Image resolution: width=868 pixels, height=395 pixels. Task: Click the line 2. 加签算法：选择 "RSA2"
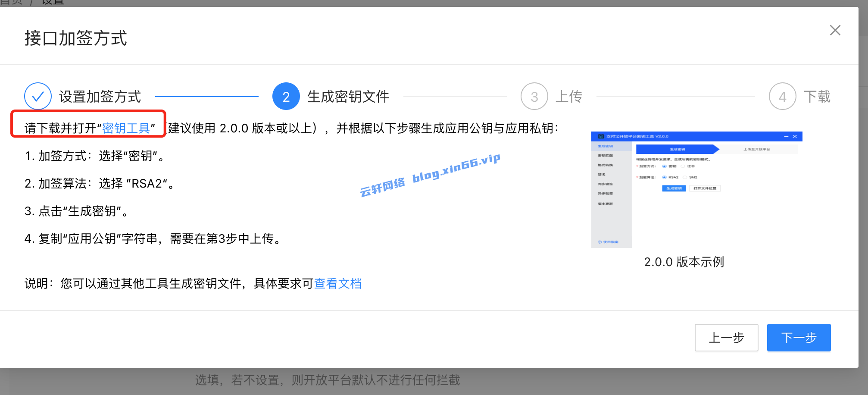pos(100,183)
